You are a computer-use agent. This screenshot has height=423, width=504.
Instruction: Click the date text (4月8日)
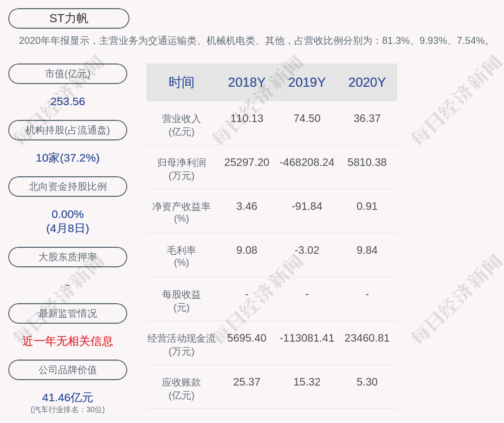click(x=68, y=228)
